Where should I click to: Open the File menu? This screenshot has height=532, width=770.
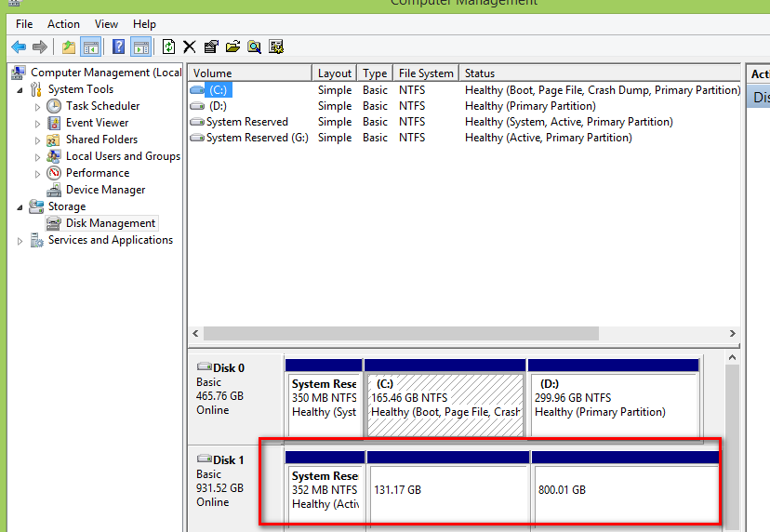(24, 24)
